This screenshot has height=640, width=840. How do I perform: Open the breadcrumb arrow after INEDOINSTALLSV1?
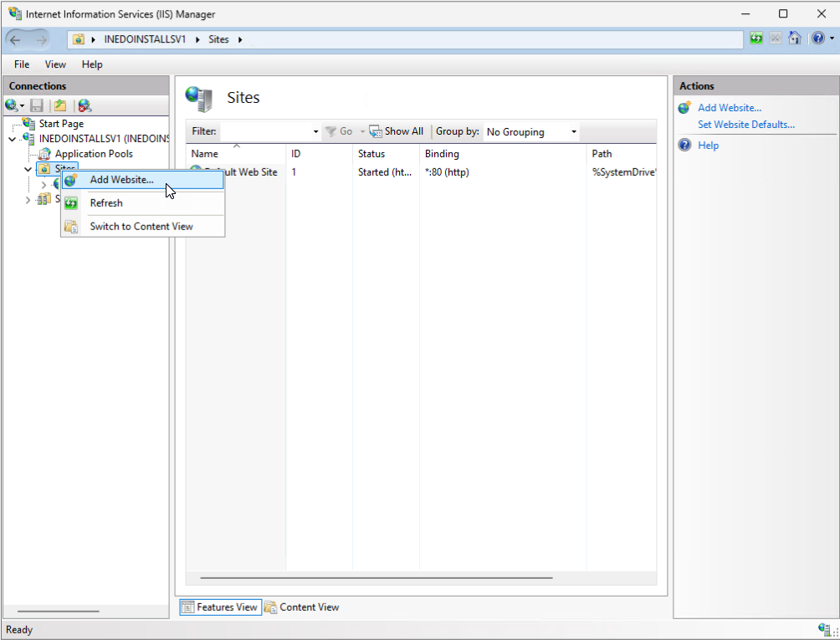197,39
